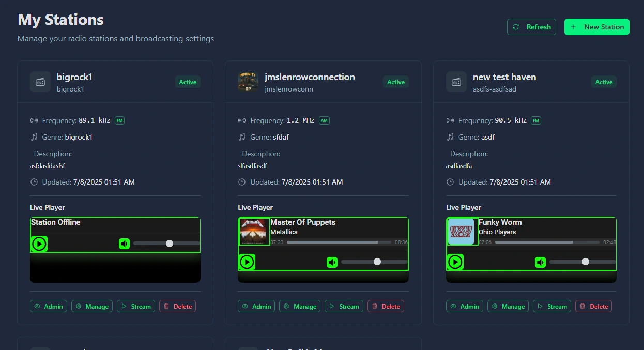
Task: Delete the jmslenrowconnection station
Action: point(386,306)
